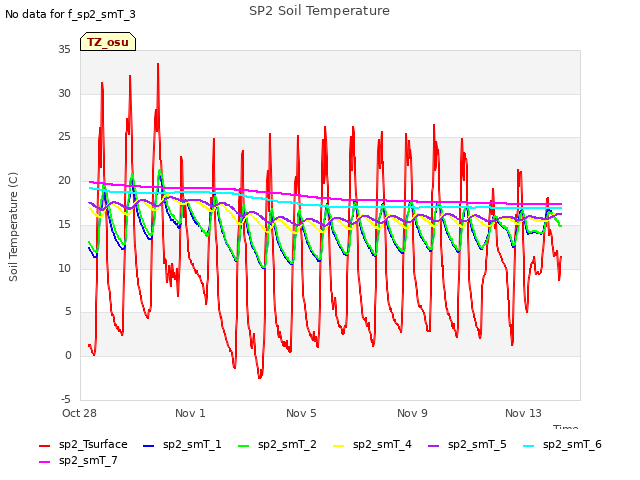The width and height of the screenshot is (640, 480).
Task: Click the Nov 1 x-axis tick label
Action: pos(190,413)
